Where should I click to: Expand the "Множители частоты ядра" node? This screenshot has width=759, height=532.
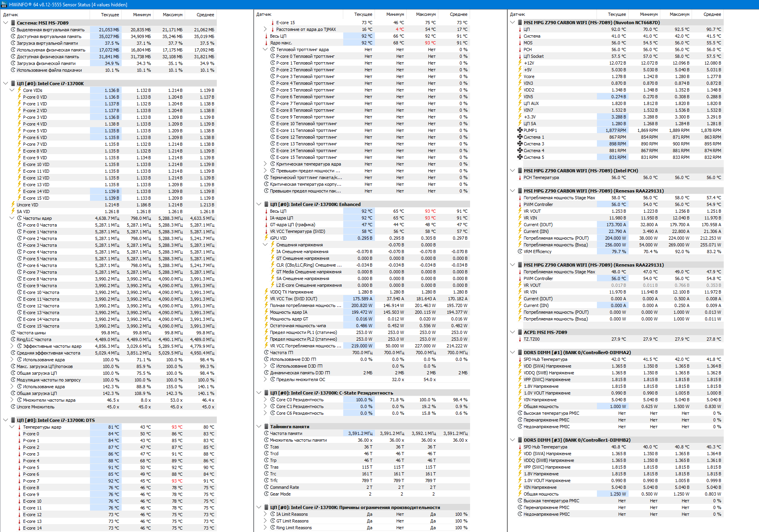[x=12, y=400]
